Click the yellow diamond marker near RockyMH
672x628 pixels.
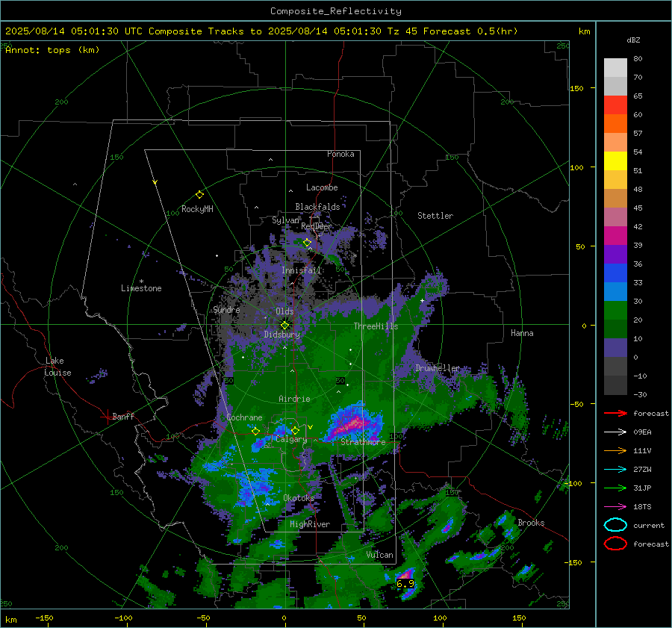(x=199, y=195)
